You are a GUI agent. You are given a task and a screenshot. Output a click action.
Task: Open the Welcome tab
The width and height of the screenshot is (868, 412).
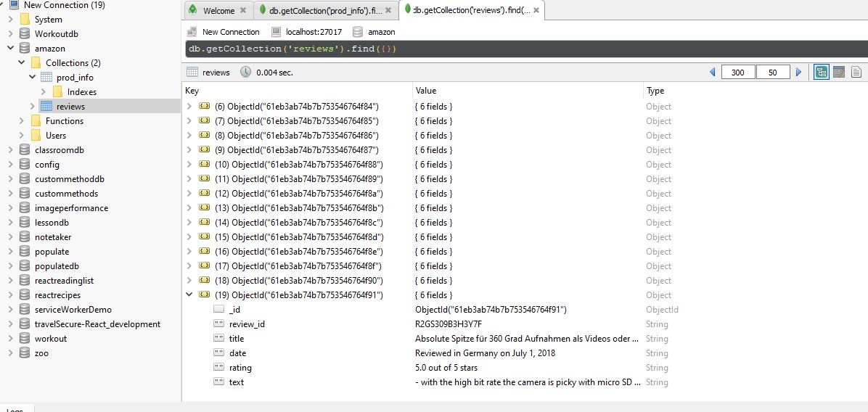point(218,10)
